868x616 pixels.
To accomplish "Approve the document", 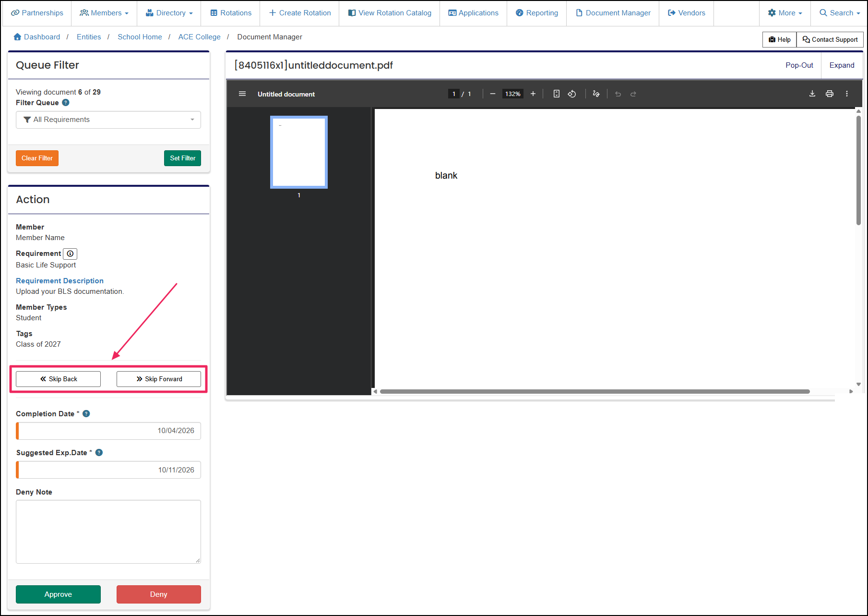I will tap(58, 594).
